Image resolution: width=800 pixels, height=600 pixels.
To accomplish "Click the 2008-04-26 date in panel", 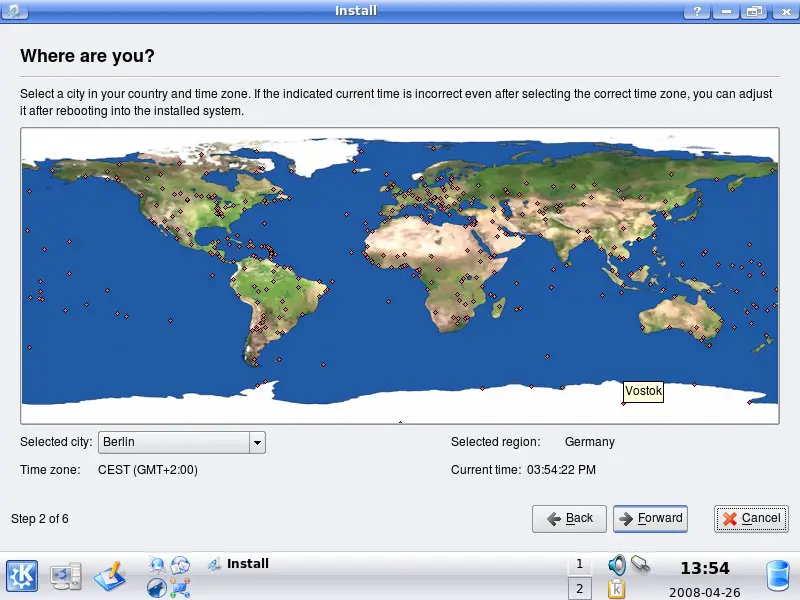I will pyautogui.click(x=705, y=592).
